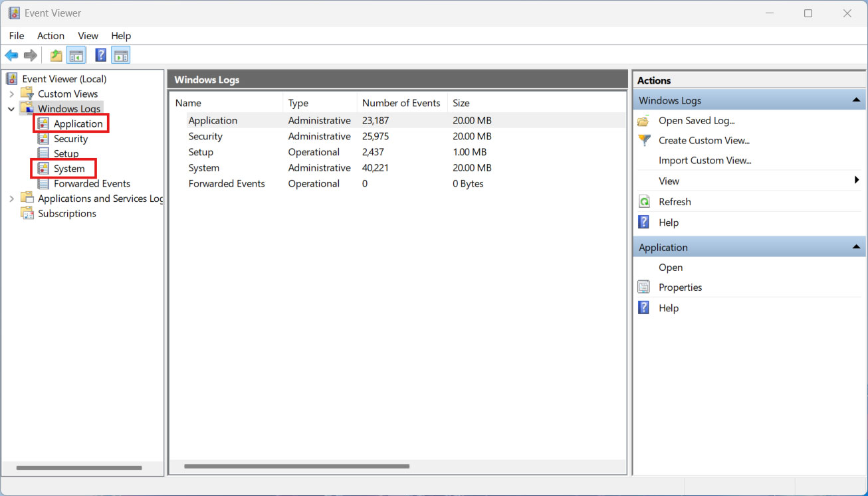
Task: Click Help icon under Application actions
Action: 643,308
